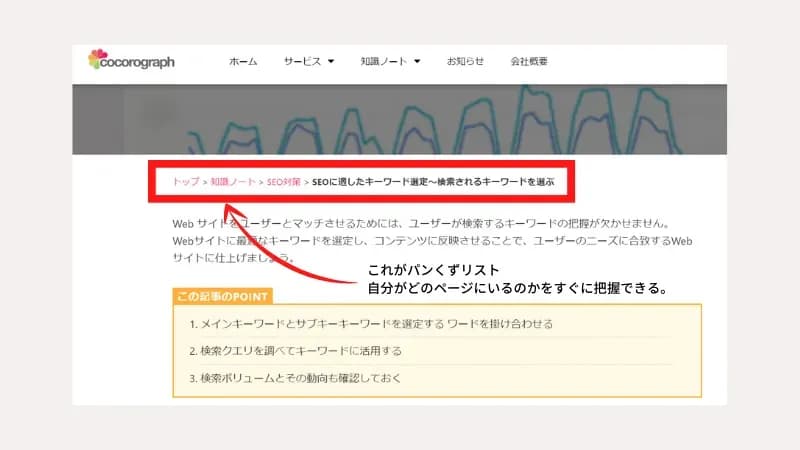This screenshot has height=450, width=800.
Task: Open the 会社概要 page
Action: pos(529,61)
